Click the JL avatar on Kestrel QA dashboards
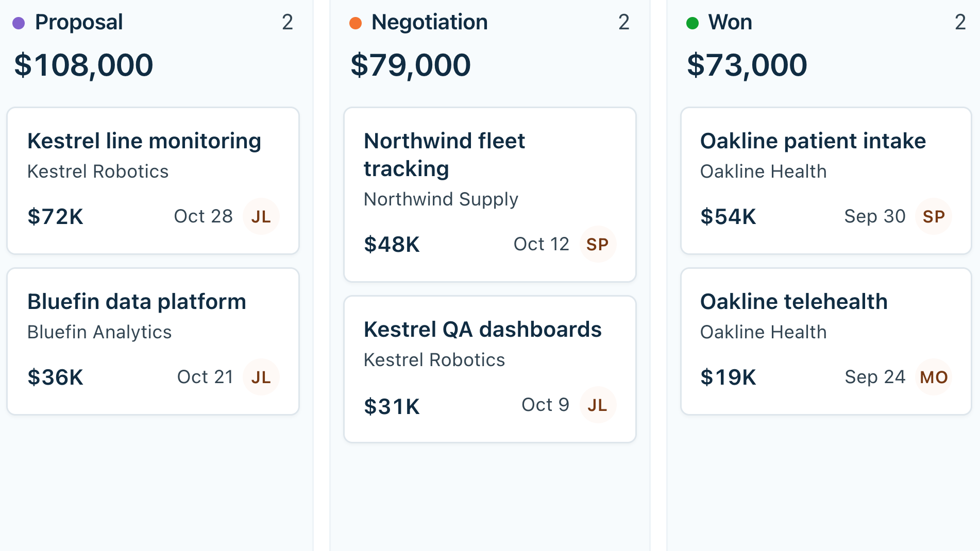The image size is (980, 551). tap(598, 405)
